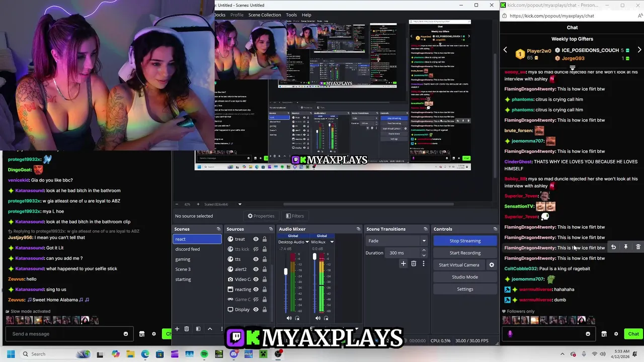
Task: Toggle the reacting source eye icon
Action: point(256,290)
